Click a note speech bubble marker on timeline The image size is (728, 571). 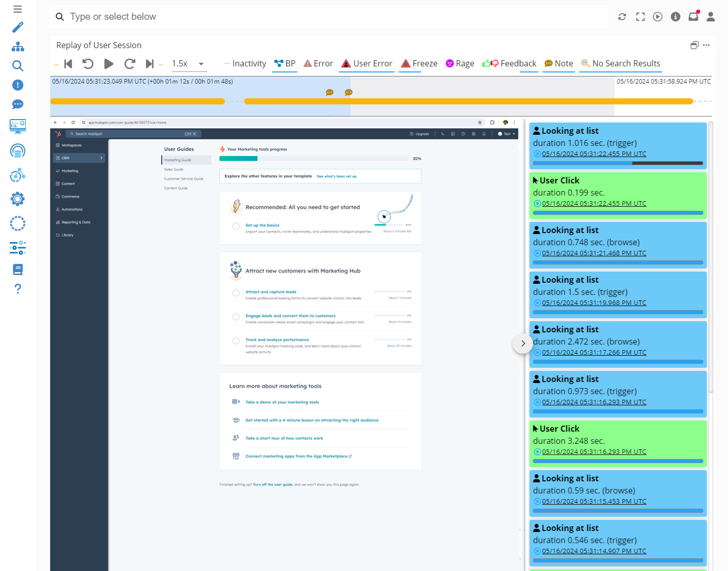[330, 92]
